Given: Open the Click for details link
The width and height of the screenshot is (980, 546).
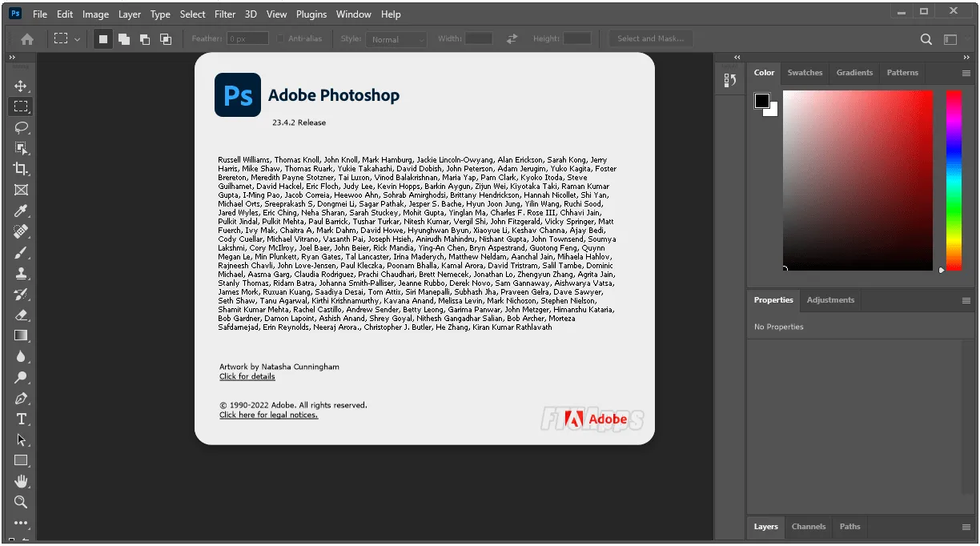Looking at the screenshot, I should (x=247, y=376).
